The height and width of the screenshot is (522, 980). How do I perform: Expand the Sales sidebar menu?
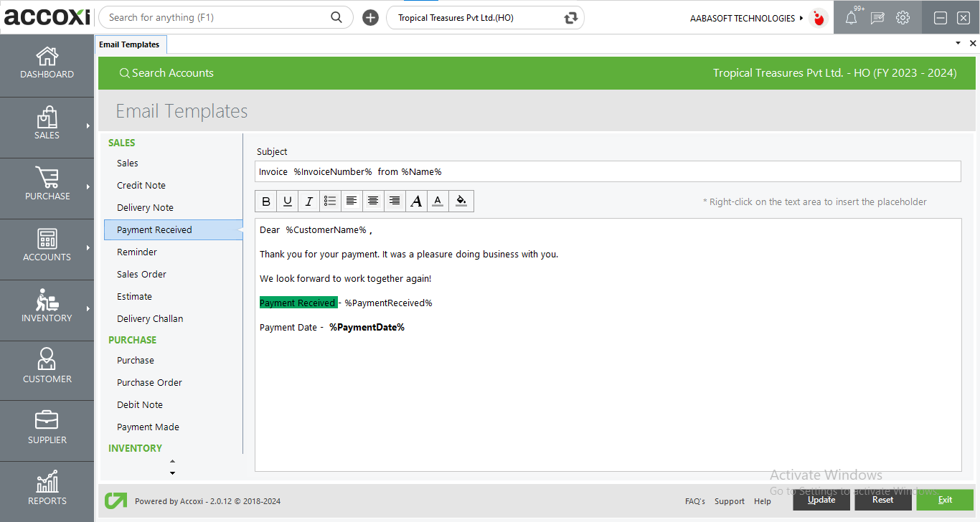(x=47, y=125)
